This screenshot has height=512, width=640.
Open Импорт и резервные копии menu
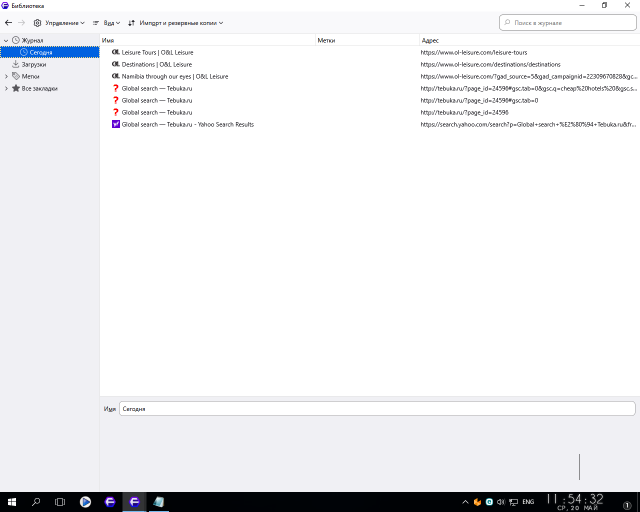point(176,23)
